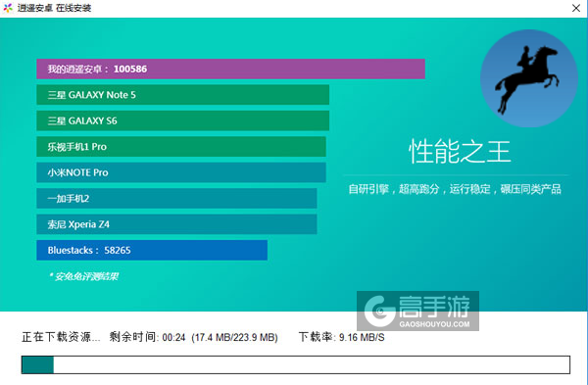This screenshot has height=385, width=588.
Task: Click the download progress bar
Action: point(296,364)
